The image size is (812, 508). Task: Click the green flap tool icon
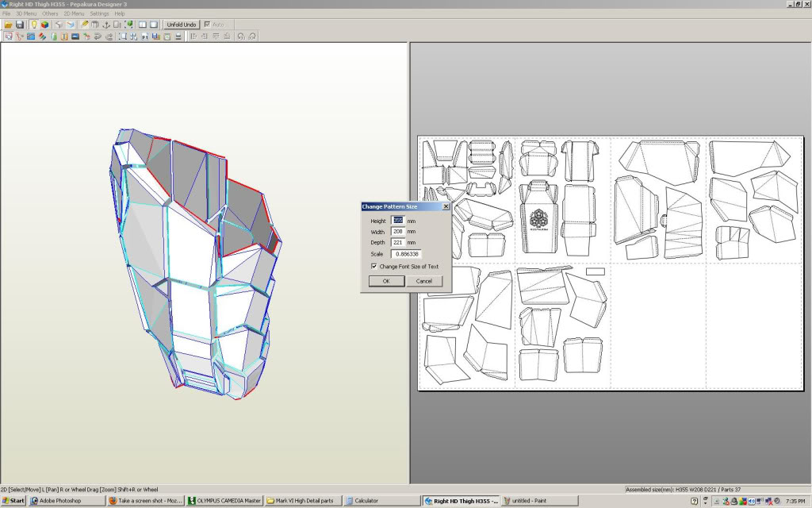[x=53, y=37]
